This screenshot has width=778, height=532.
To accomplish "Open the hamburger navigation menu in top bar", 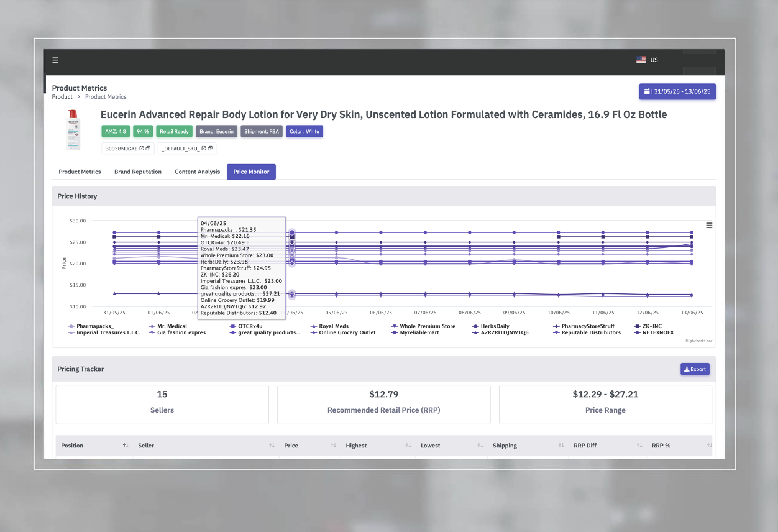I will coord(55,60).
